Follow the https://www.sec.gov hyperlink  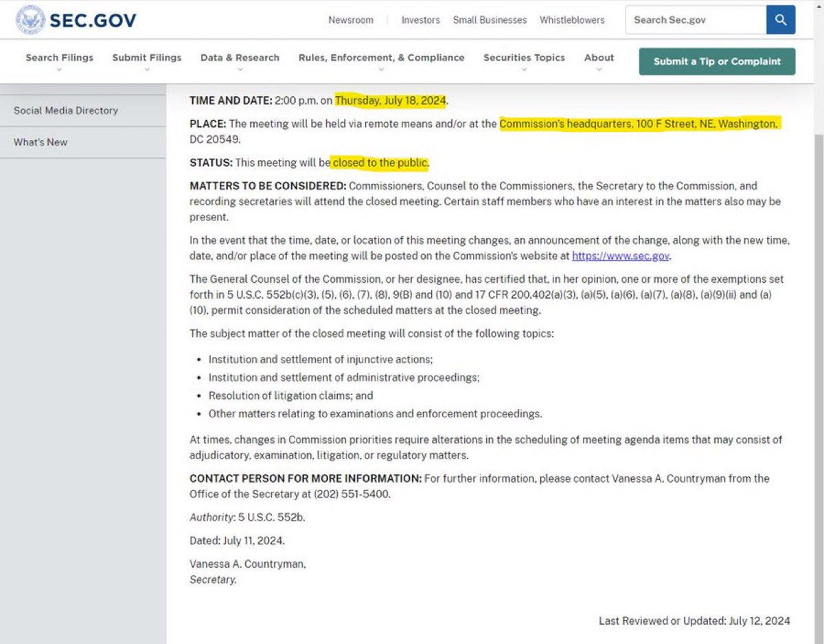click(621, 256)
